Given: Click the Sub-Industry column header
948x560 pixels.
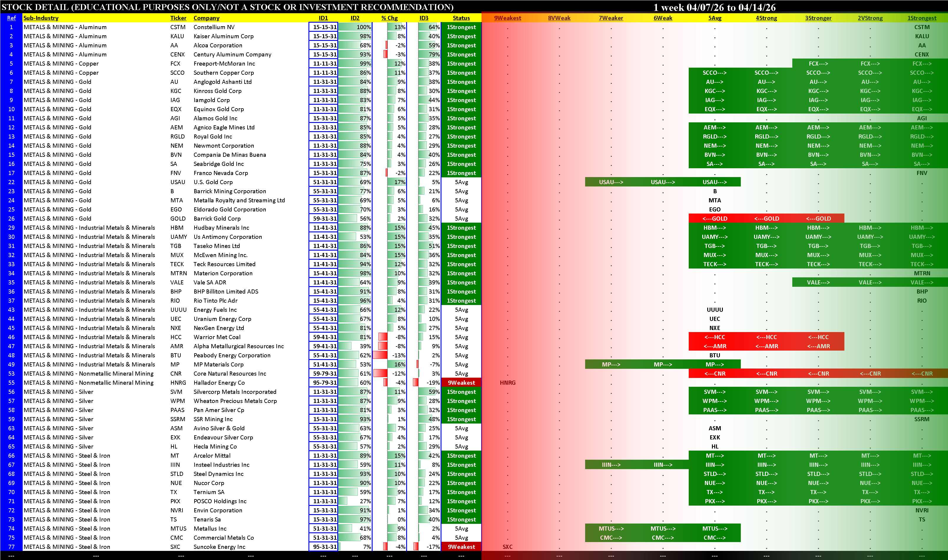Looking at the screenshot, I should pyautogui.click(x=41, y=18).
